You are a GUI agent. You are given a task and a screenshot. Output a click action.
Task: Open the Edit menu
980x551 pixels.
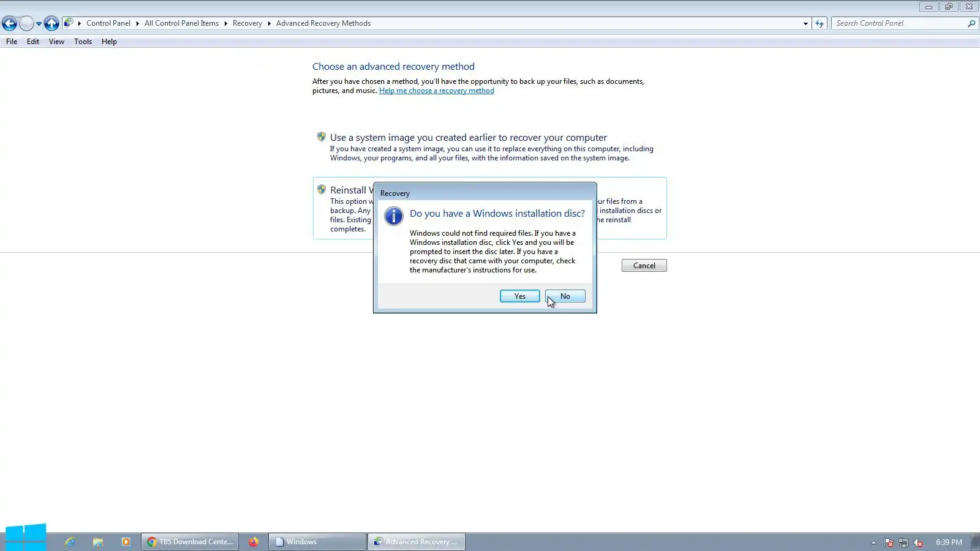(x=33, y=42)
